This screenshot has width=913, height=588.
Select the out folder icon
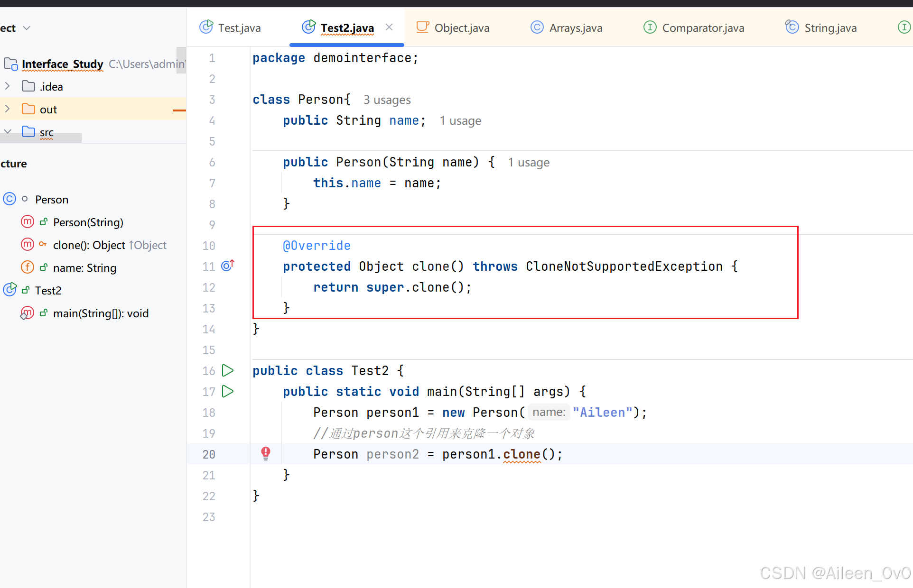coord(28,109)
